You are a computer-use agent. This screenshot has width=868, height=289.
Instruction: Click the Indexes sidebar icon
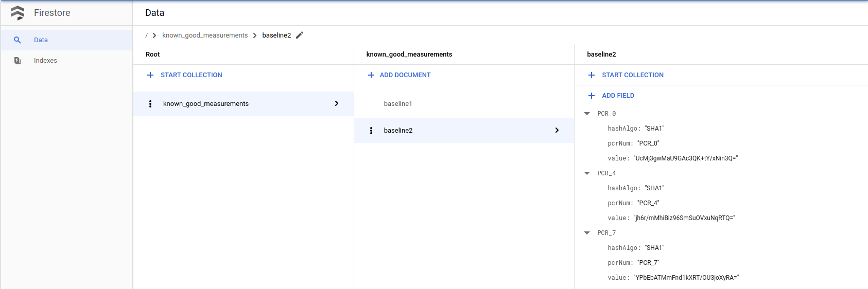(18, 61)
